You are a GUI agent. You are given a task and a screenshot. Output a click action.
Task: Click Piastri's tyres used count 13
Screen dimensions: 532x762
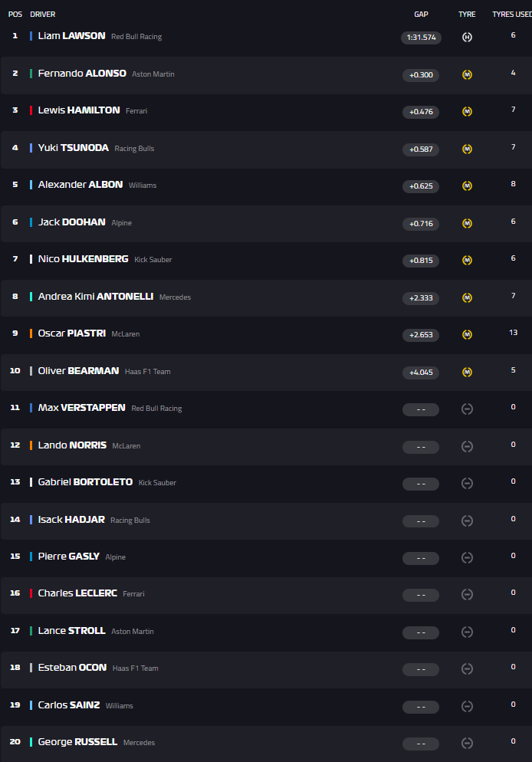click(513, 333)
